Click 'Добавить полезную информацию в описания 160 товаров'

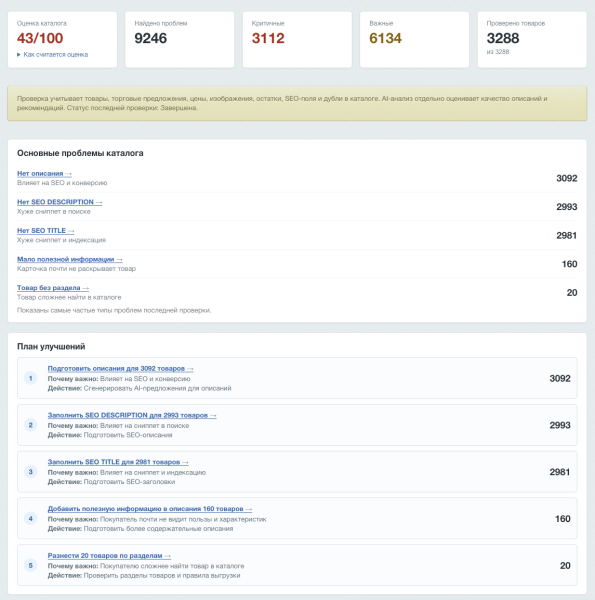coord(150,509)
